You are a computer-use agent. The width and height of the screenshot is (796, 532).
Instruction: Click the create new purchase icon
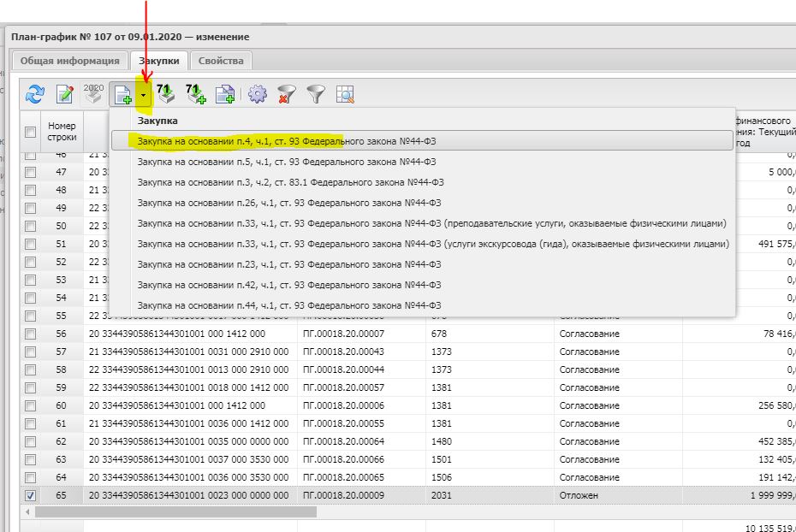coord(123,94)
